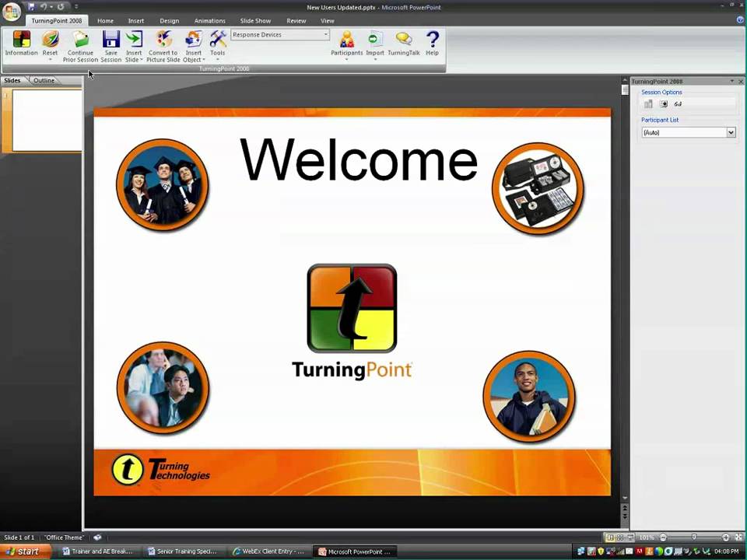Open the Undo history dropdown arrow

(51, 7)
